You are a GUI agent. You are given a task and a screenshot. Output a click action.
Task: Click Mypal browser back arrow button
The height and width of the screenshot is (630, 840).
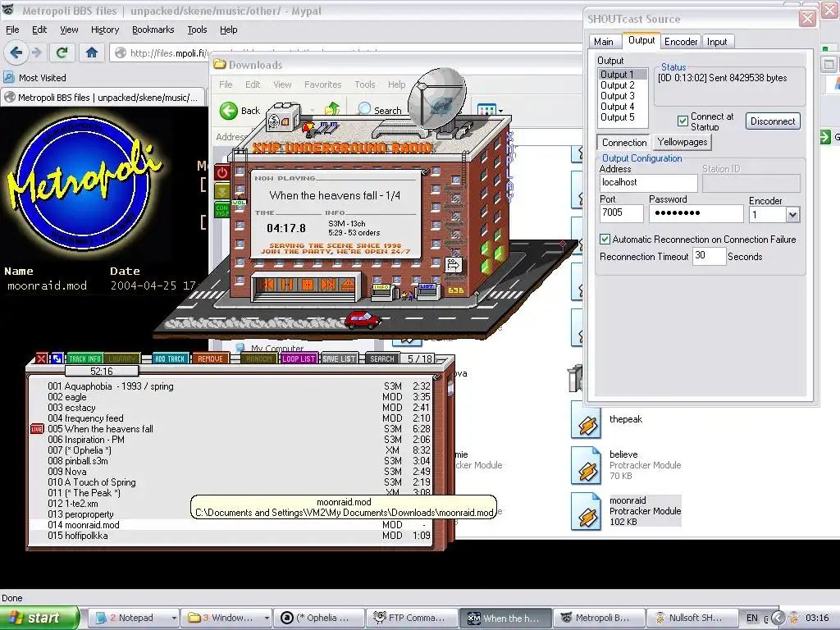click(x=16, y=52)
